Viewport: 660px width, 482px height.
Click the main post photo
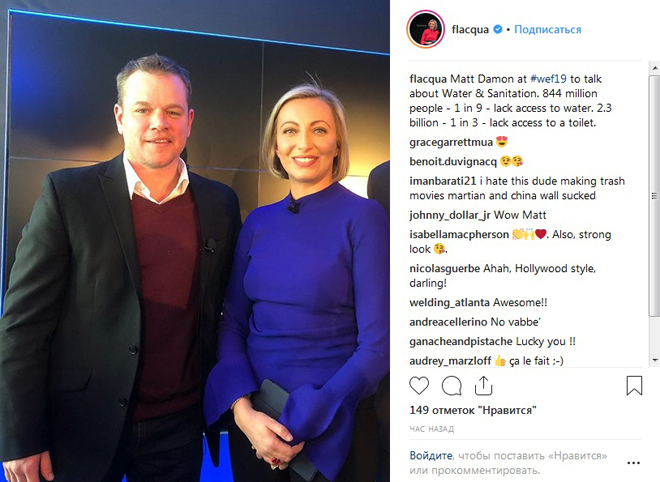click(195, 241)
